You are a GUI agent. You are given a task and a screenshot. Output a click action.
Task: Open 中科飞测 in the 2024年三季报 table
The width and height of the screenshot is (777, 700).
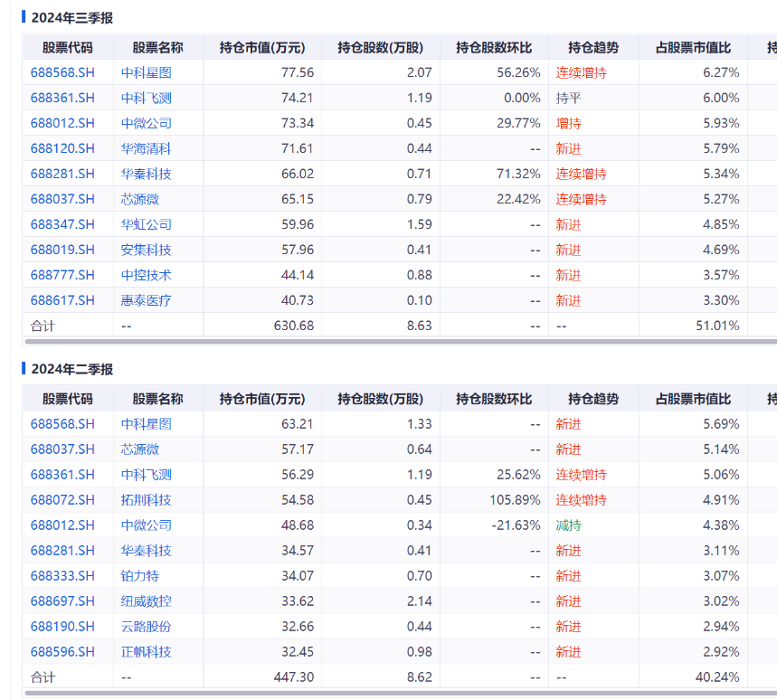147,98
